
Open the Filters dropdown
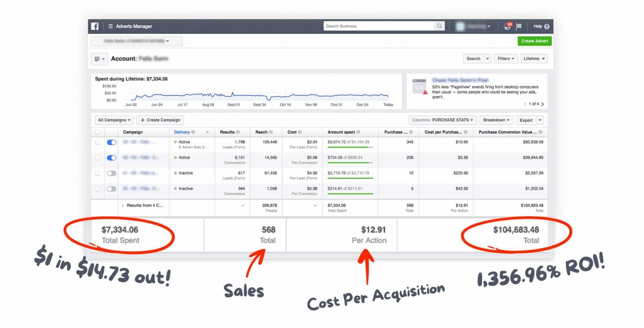coord(506,59)
